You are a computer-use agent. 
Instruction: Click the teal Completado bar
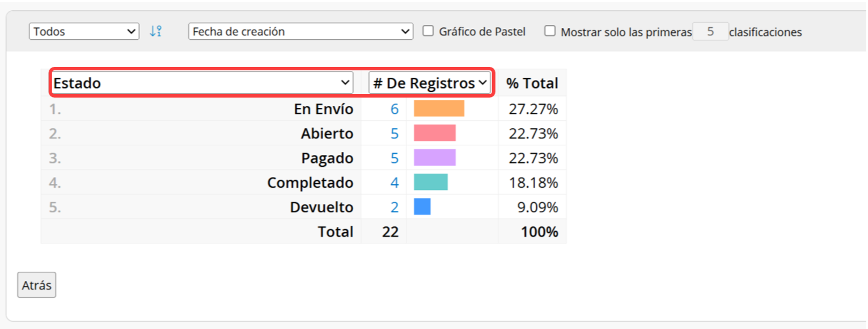click(431, 182)
